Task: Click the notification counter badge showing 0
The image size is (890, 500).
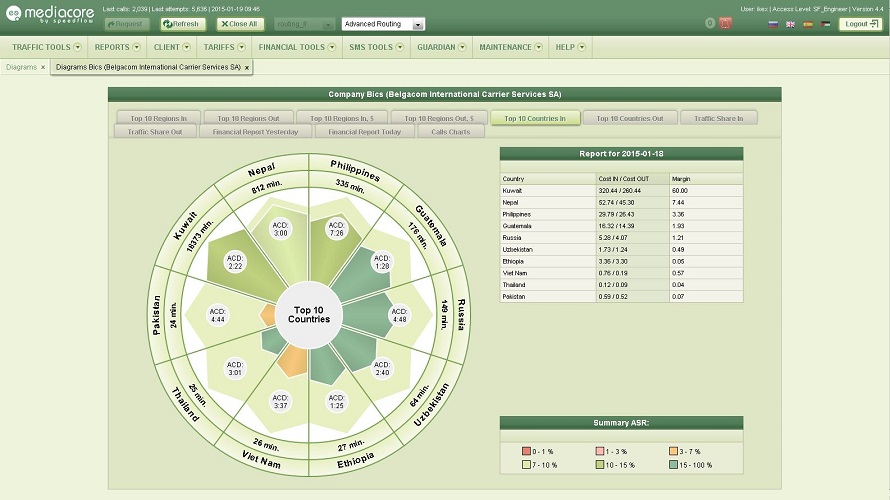Action: (710, 23)
